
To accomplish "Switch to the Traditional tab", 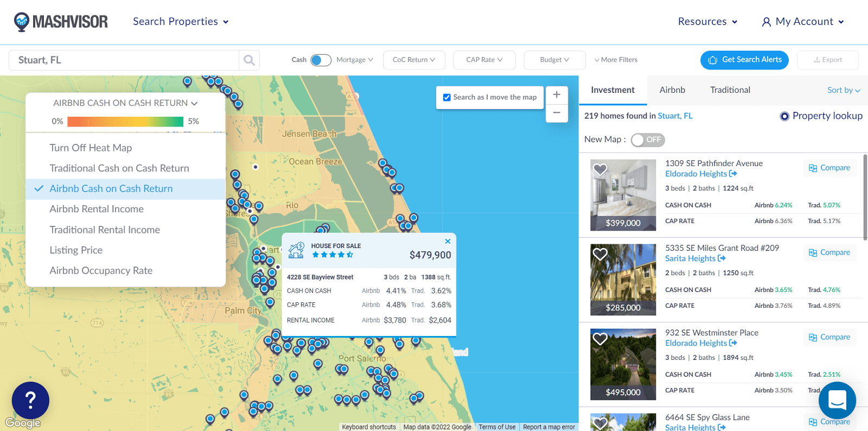I will (x=730, y=90).
